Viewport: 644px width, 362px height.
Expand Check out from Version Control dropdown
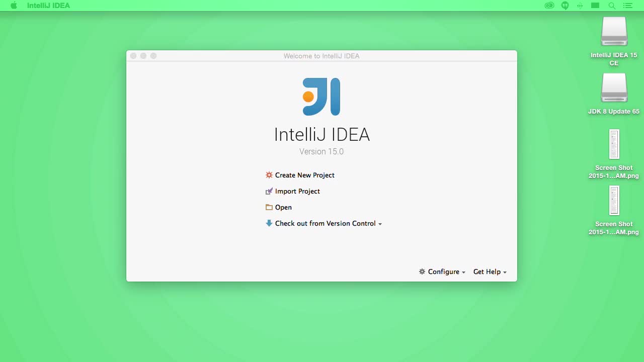[380, 224]
